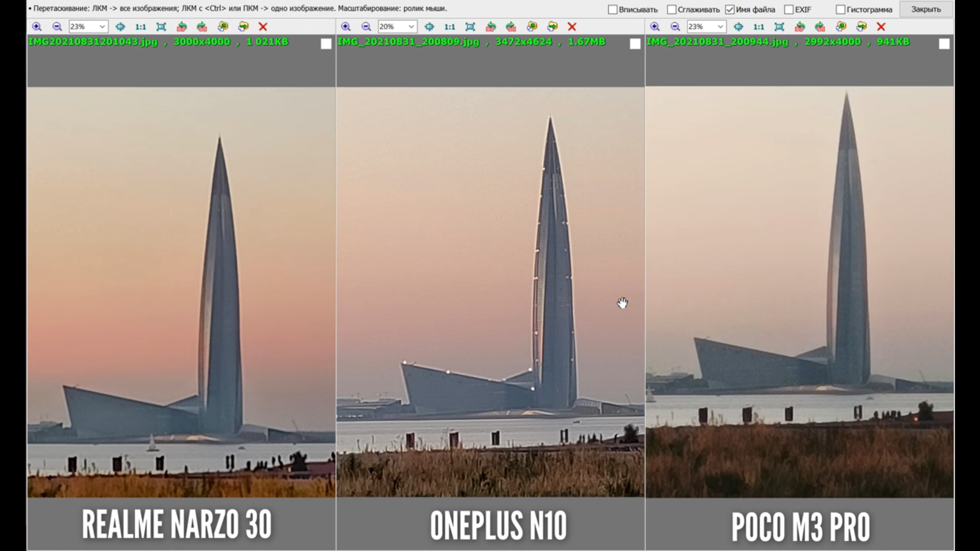Click white marker square on IMG_20210831_200944.jpg
This screenshot has height=551, width=980.
click(944, 44)
